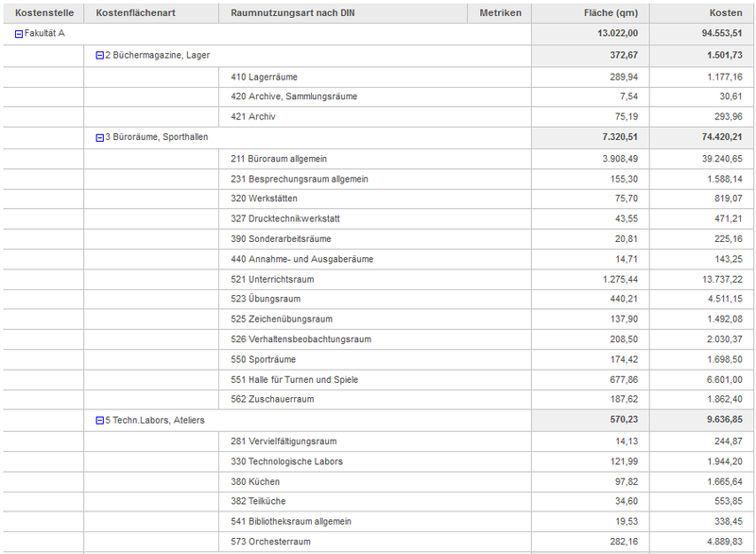The height and width of the screenshot is (554, 756).
Task: Select the 327 Drucktechnikwerkstatt row
Action: click(x=284, y=219)
